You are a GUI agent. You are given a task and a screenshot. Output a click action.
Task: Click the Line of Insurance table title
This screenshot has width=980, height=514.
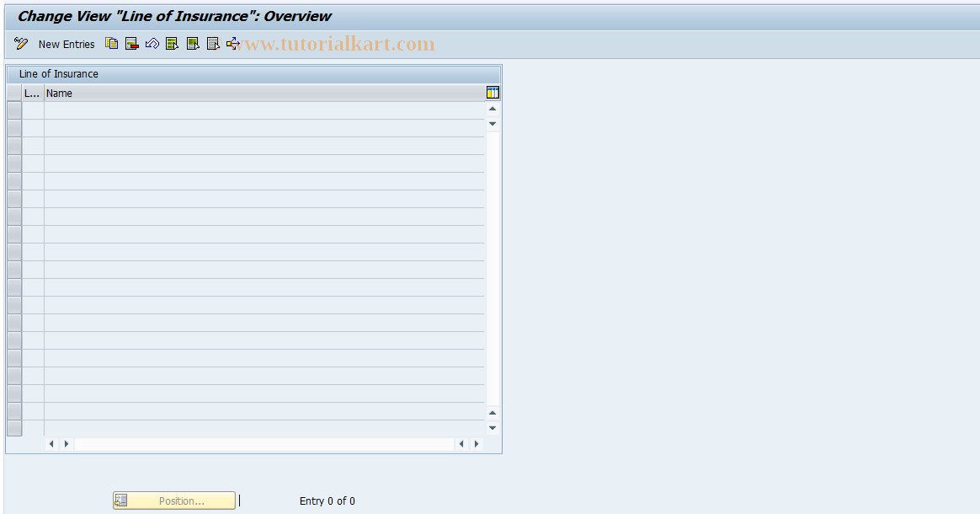59,74
